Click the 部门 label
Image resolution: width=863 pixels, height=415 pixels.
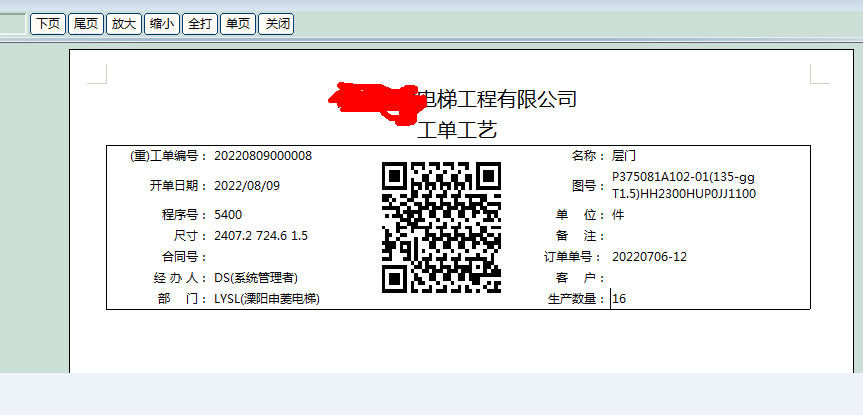point(182,299)
